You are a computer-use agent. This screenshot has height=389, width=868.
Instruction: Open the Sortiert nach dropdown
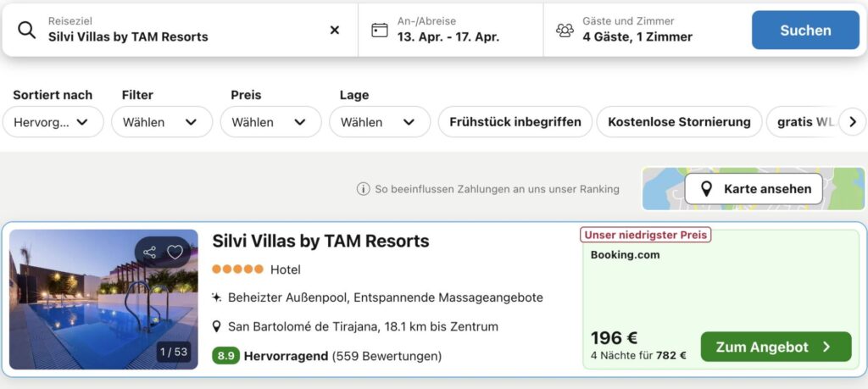pyautogui.click(x=53, y=122)
